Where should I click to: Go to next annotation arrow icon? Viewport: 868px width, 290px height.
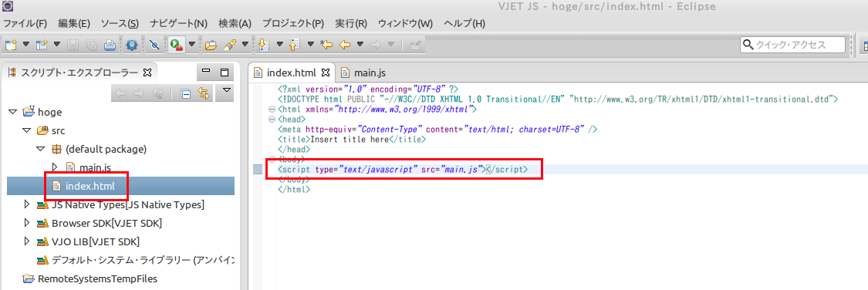[x=264, y=45]
